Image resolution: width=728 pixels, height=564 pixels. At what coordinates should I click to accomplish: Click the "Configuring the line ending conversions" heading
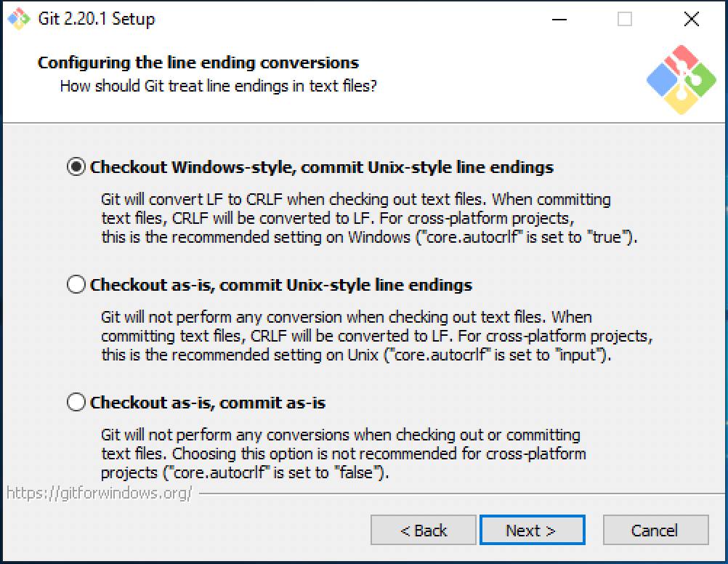coord(198,63)
